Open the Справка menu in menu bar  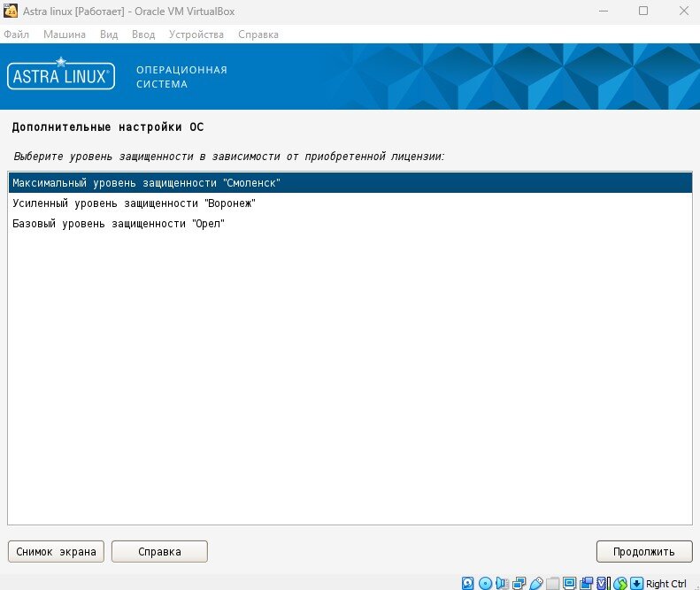[258, 34]
